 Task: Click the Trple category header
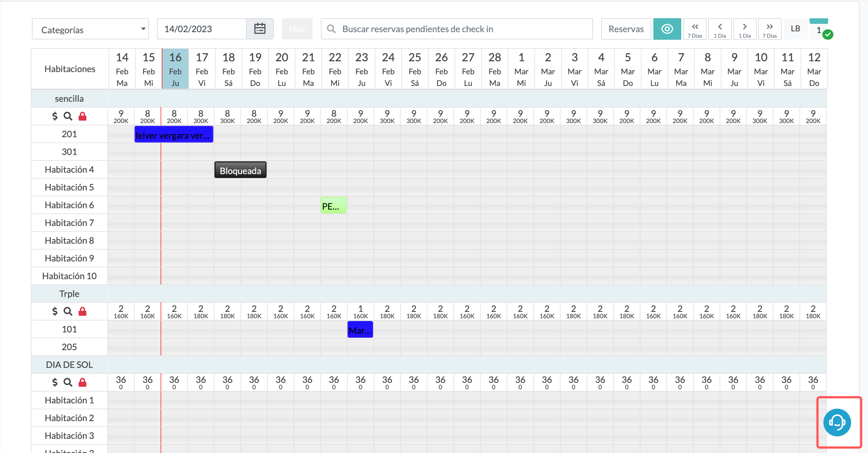(x=69, y=294)
